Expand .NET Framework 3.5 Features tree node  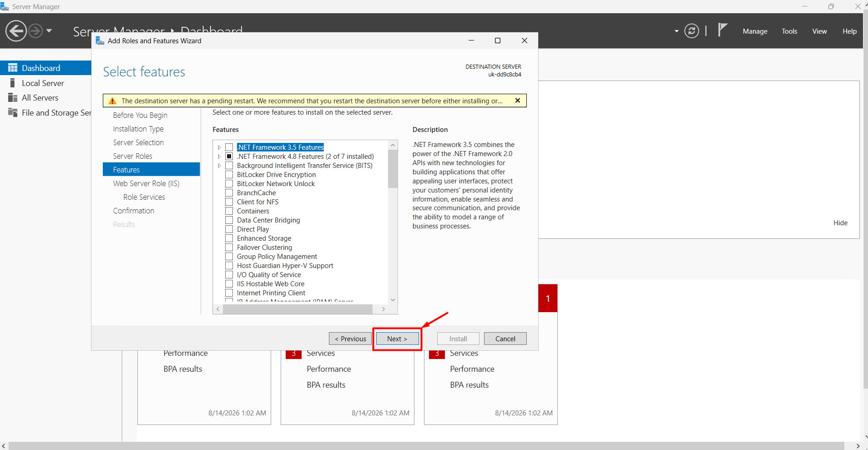point(219,147)
